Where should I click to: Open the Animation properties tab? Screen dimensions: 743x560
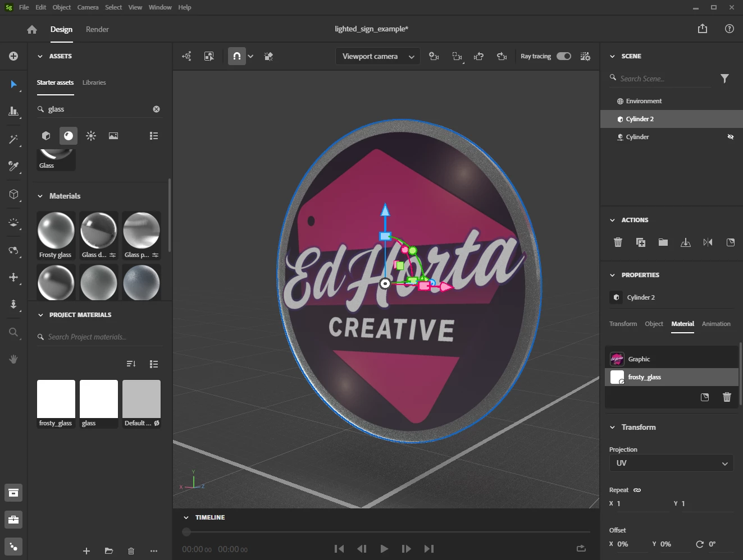(716, 324)
